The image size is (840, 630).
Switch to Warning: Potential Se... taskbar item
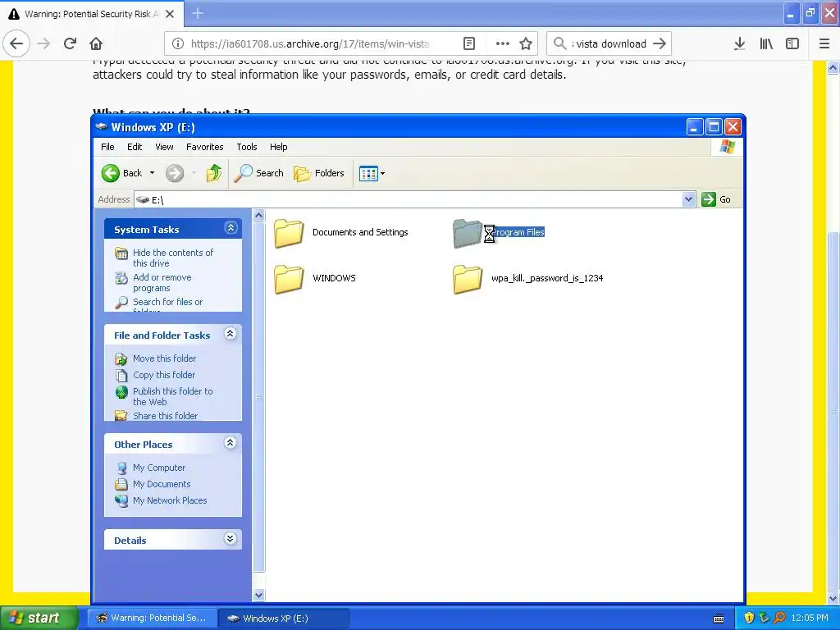(153, 619)
